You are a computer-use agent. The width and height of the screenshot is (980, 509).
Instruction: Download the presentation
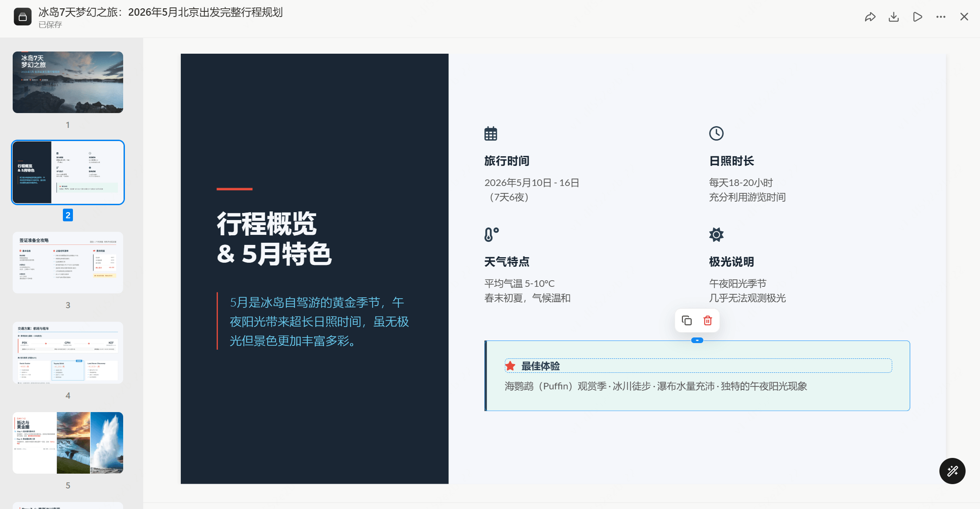click(894, 17)
